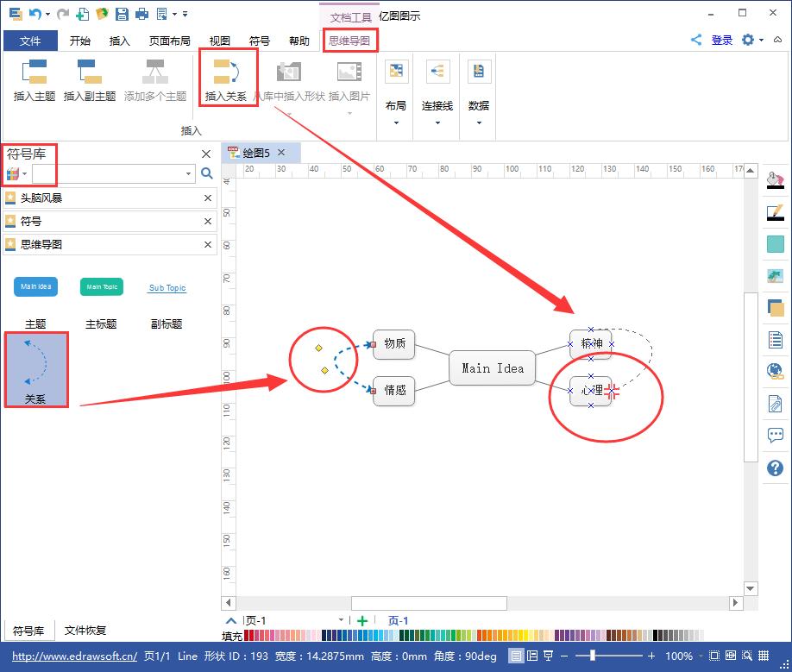The image size is (792, 672).
Task: Open the Help question mark icon on right sidebar
Action: coord(775,468)
